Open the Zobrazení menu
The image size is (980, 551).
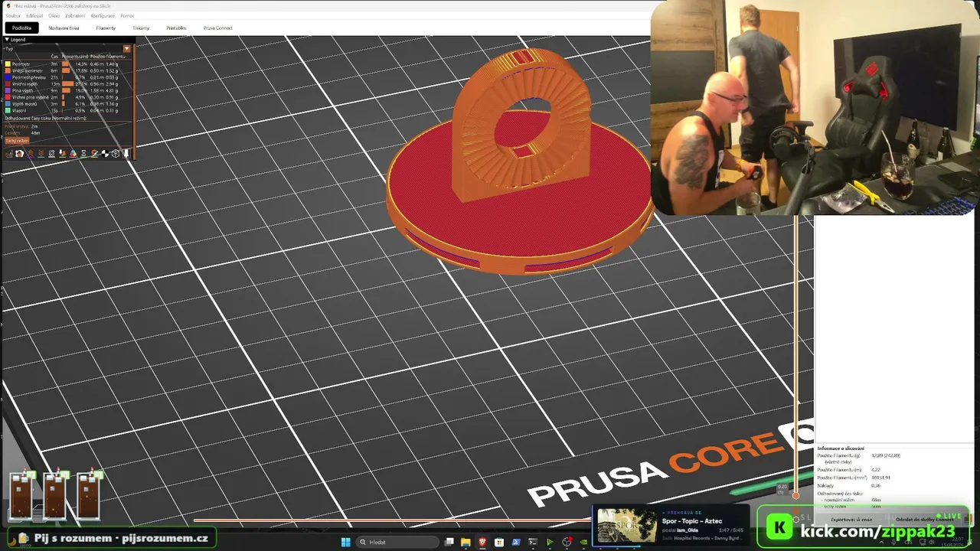(x=75, y=15)
